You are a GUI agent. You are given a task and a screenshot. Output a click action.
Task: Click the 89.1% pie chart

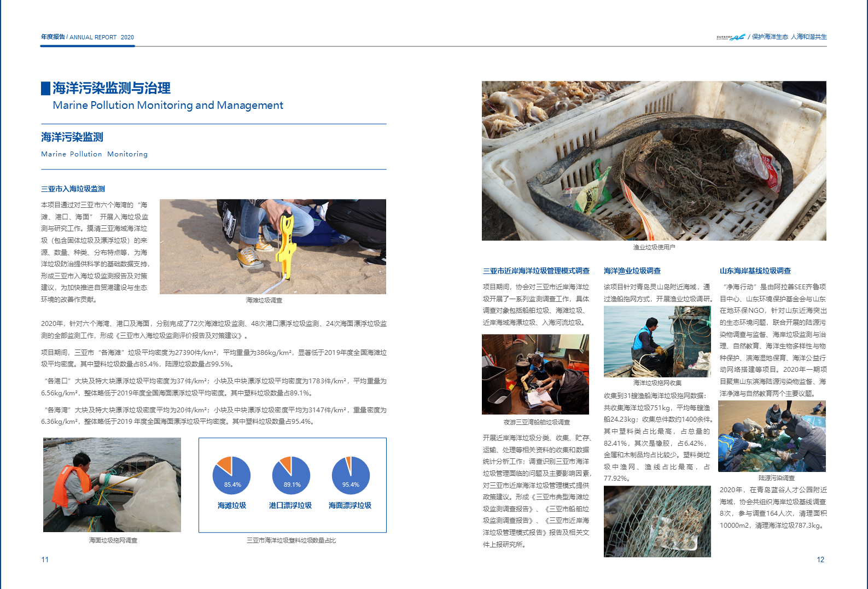[x=291, y=475]
